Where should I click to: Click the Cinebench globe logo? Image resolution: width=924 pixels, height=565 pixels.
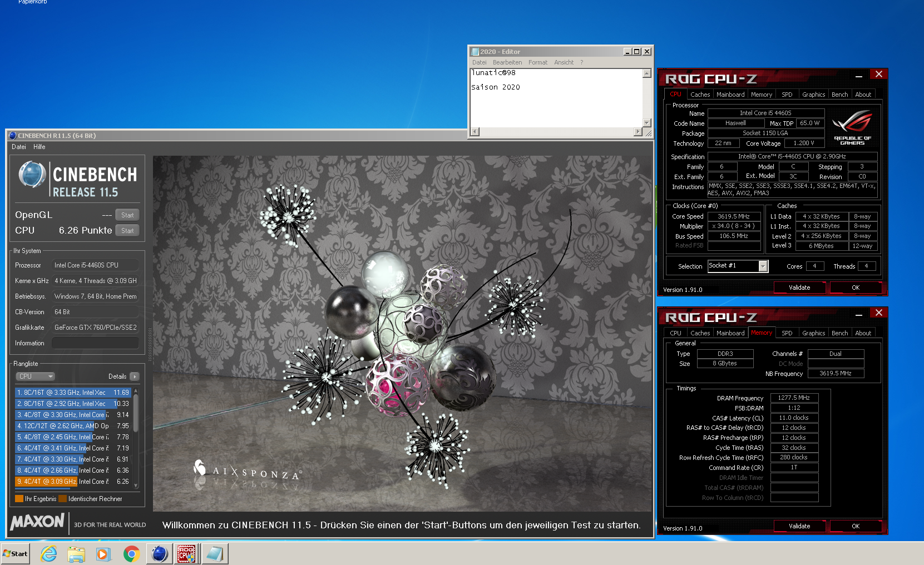point(32,174)
